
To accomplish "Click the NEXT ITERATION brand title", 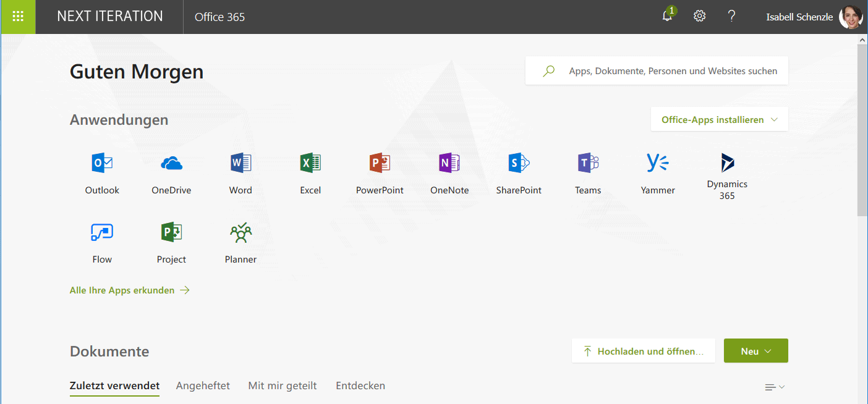I will click(x=110, y=17).
